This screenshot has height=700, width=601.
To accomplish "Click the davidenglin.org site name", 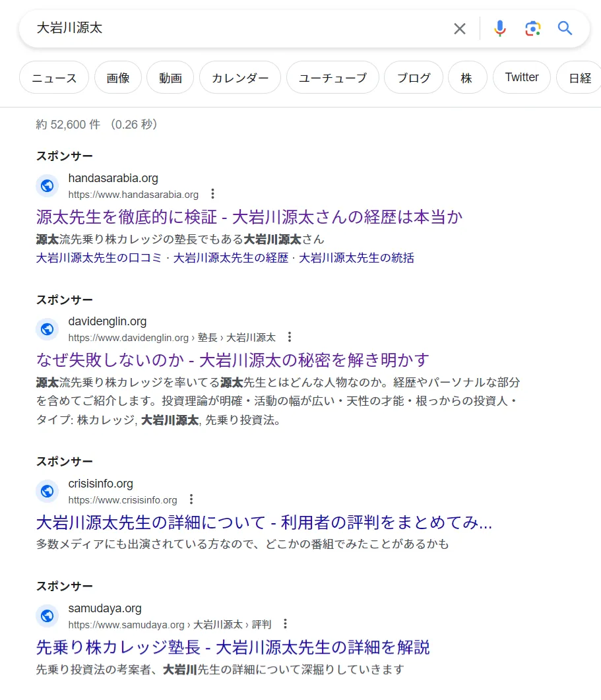I will (107, 321).
